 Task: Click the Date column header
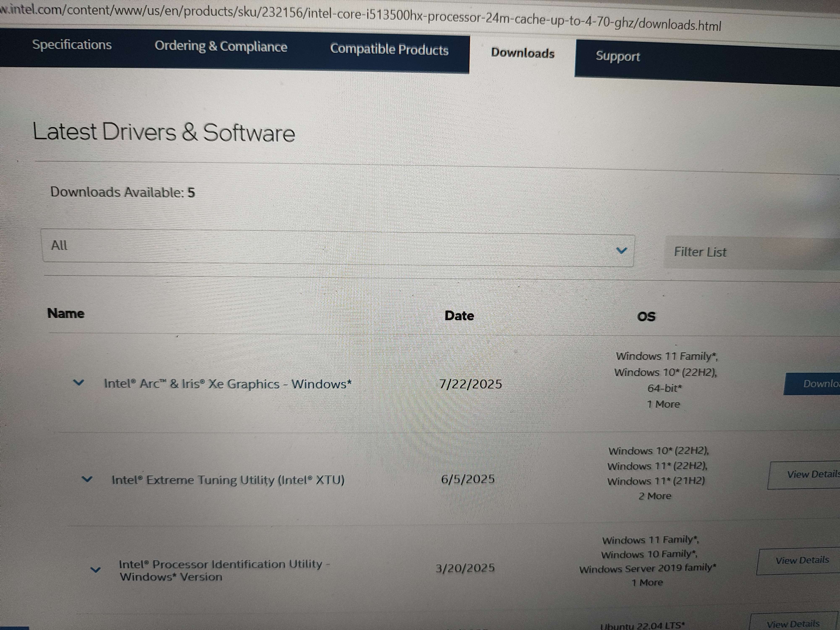coord(459,316)
